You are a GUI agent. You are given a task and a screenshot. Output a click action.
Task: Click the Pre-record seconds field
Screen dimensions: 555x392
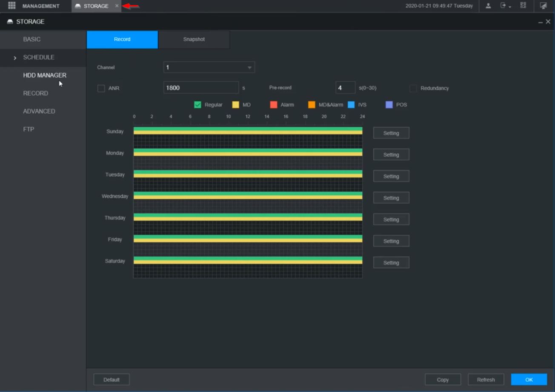[x=345, y=88]
